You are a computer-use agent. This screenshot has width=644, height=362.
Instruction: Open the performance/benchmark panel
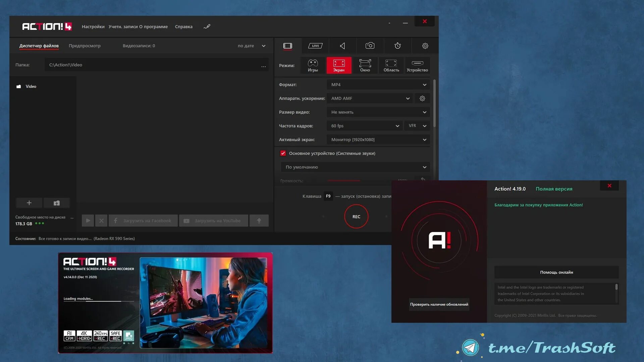pyautogui.click(x=397, y=46)
